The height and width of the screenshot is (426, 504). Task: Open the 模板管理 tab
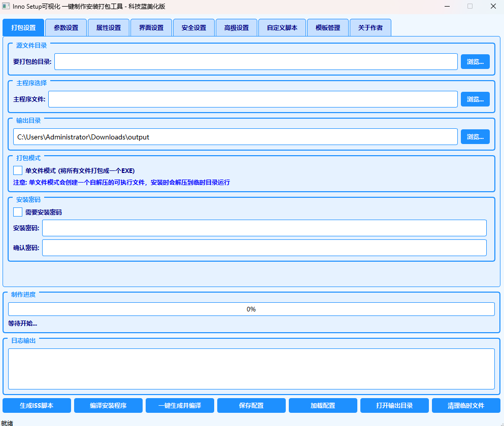(328, 28)
